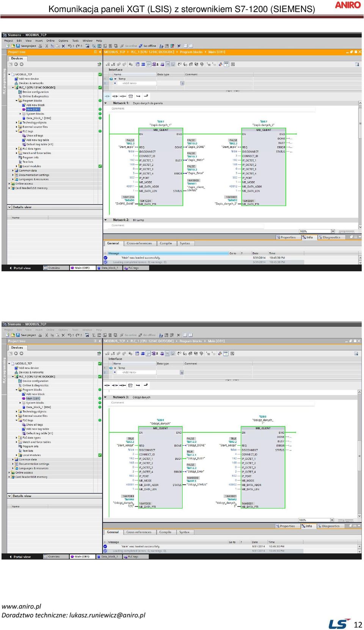
Task: Insert normally open contact in upper editor
Action: [x=107, y=96]
